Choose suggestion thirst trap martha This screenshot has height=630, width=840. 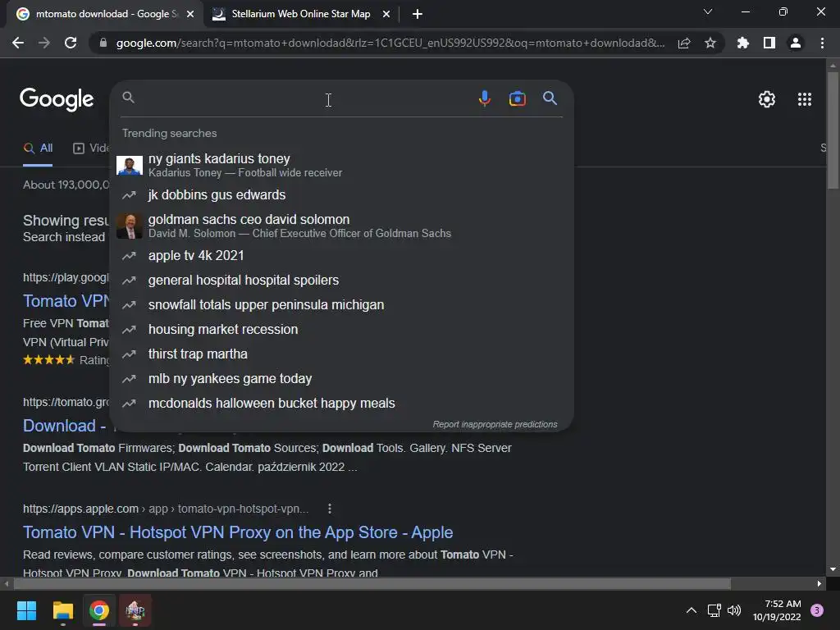pyautogui.click(x=342, y=354)
